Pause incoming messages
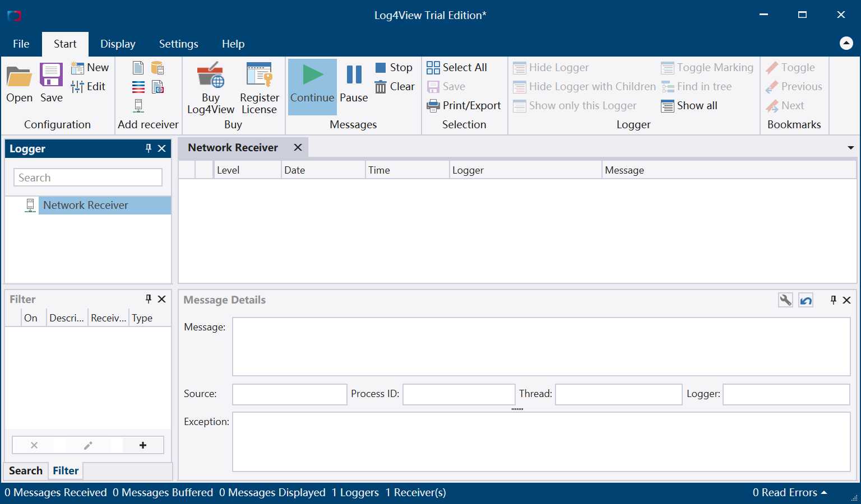The height and width of the screenshot is (504, 861). tap(354, 83)
